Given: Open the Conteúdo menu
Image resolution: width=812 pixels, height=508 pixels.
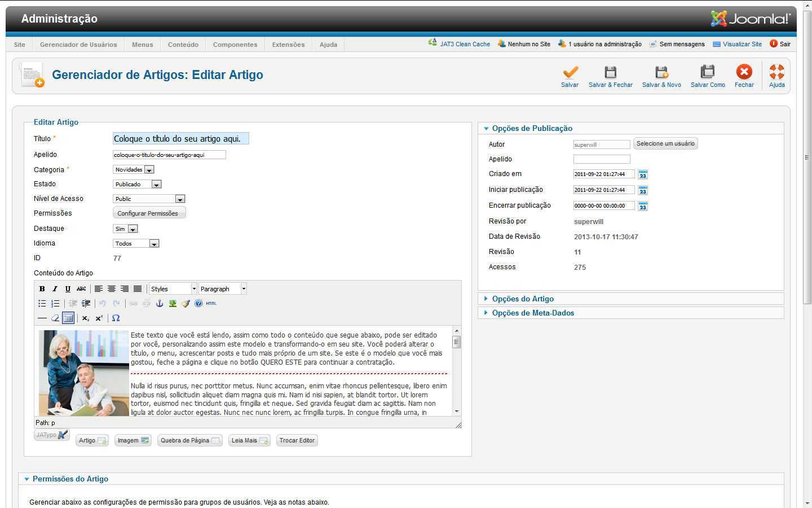Looking at the screenshot, I should click(183, 45).
